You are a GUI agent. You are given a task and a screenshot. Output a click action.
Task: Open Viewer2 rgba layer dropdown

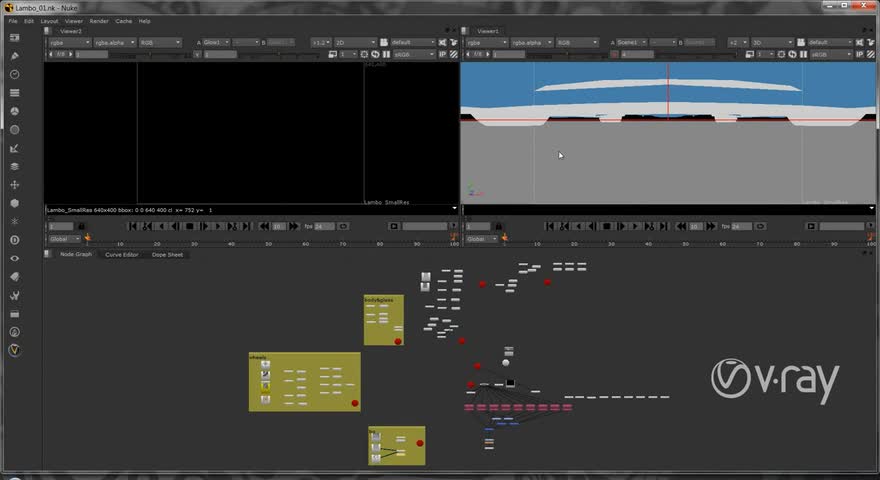[69, 43]
